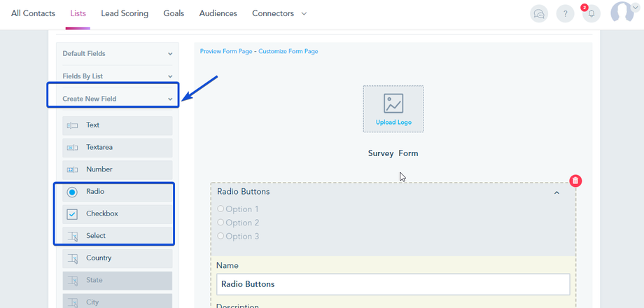This screenshot has height=308, width=644.
Task: Click the Upload Logo image placeholder
Action: [x=393, y=108]
